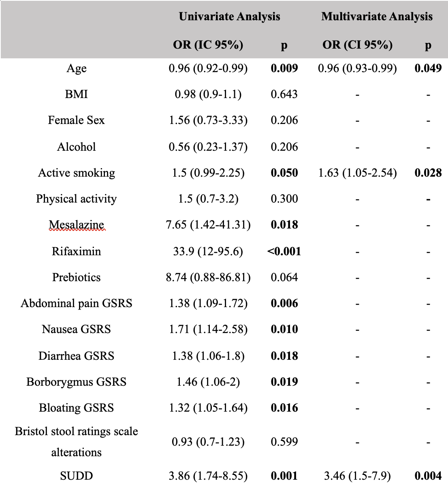The width and height of the screenshot is (448, 487).
Task: Click the Age multivariate p value 0.049
Action: pos(428,68)
